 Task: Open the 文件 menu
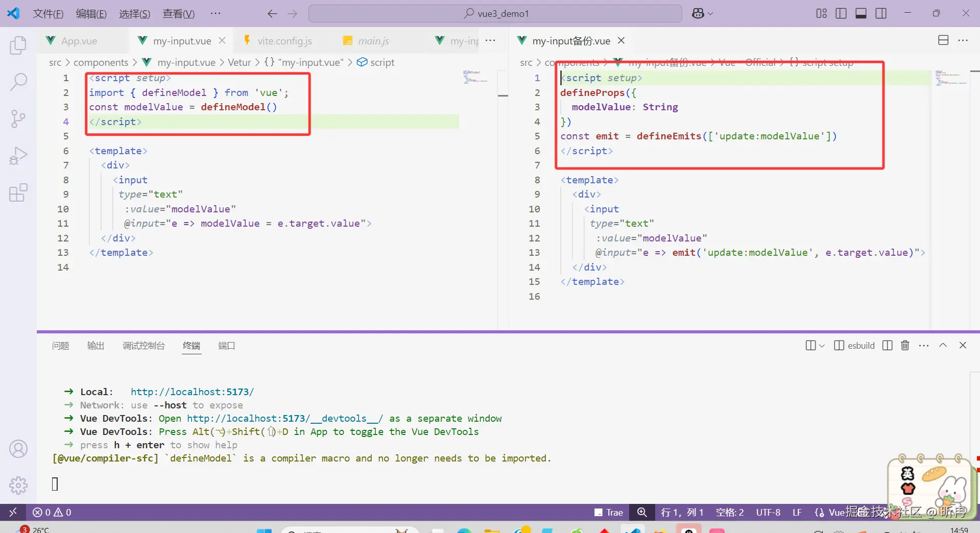tap(48, 14)
